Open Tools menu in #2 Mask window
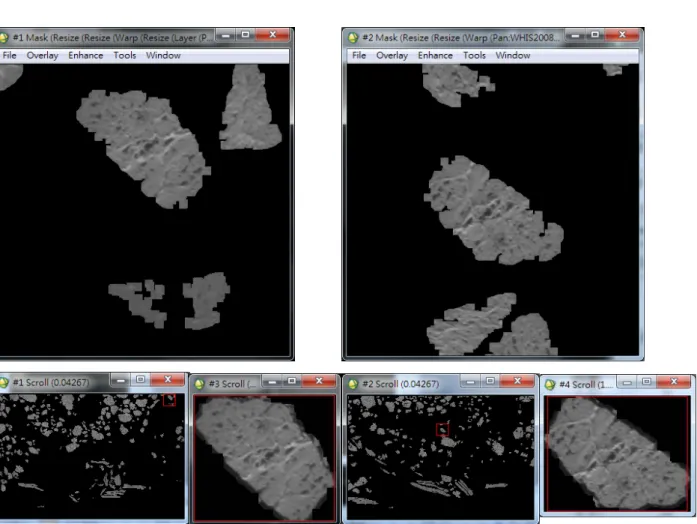 click(474, 56)
